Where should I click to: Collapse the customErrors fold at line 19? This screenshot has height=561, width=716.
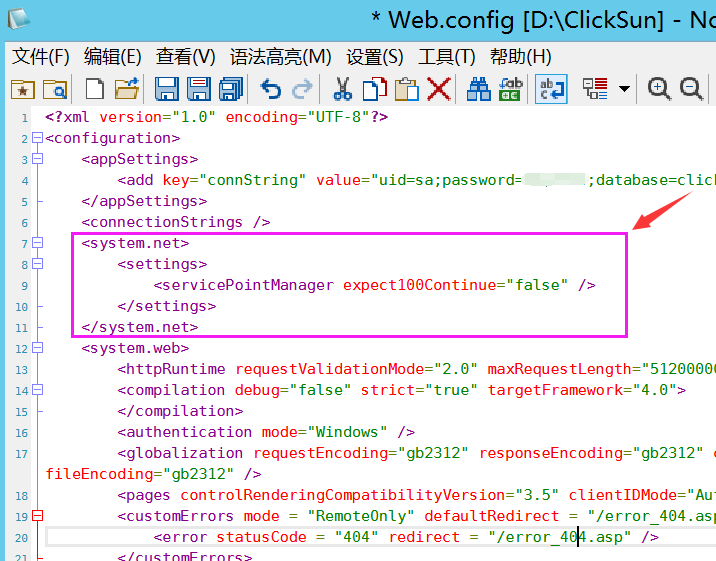point(37,516)
